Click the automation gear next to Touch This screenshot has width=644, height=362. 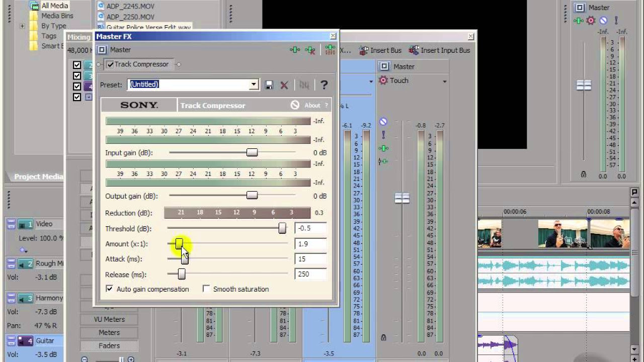click(382, 80)
